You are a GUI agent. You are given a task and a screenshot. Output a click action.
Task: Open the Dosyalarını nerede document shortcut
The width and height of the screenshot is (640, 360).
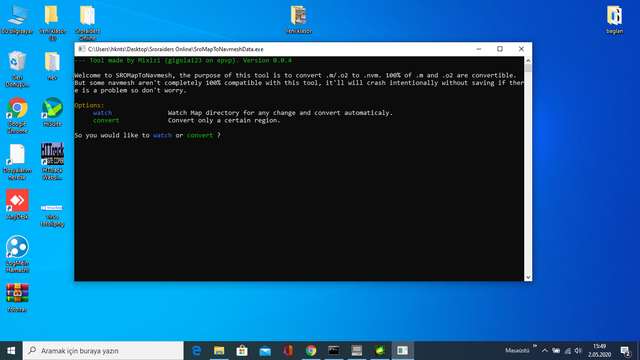17,162
